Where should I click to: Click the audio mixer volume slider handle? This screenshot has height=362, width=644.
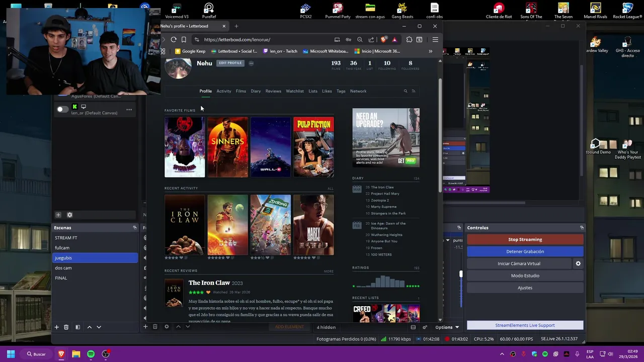click(x=461, y=274)
